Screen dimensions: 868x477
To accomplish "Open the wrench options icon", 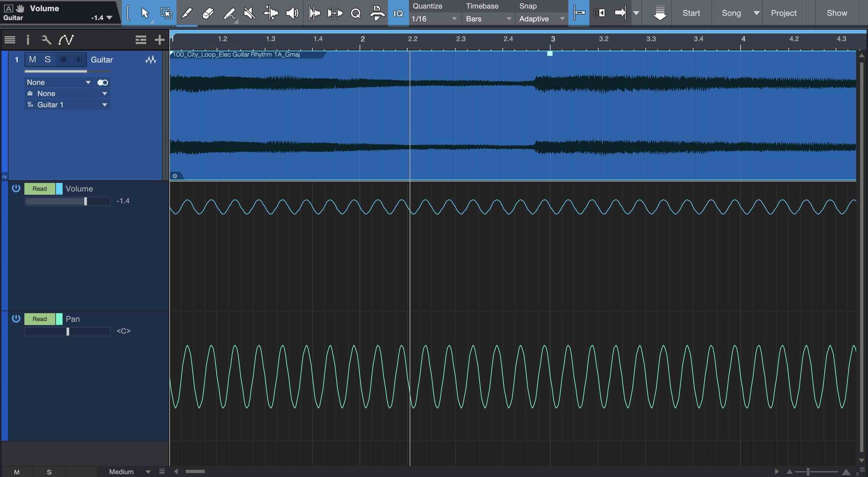I will pos(46,40).
